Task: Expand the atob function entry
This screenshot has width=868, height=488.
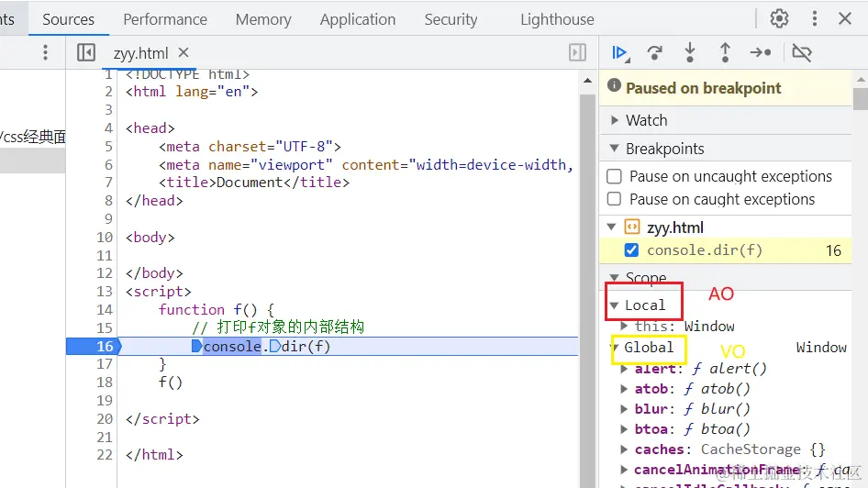Action: (624, 389)
